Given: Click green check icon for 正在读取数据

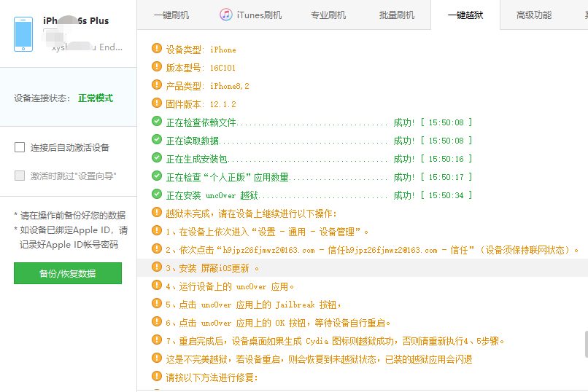Looking at the screenshot, I should tap(157, 140).
